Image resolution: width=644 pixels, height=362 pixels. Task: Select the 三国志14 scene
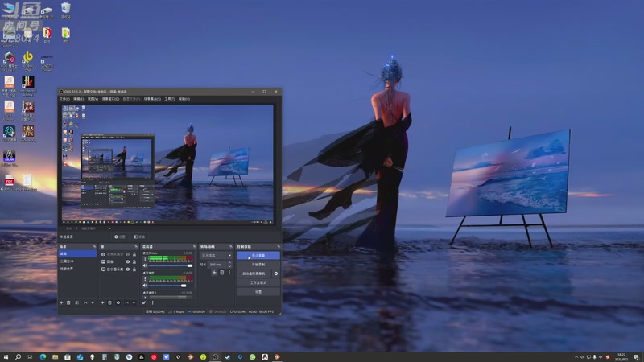pos(77,261)
